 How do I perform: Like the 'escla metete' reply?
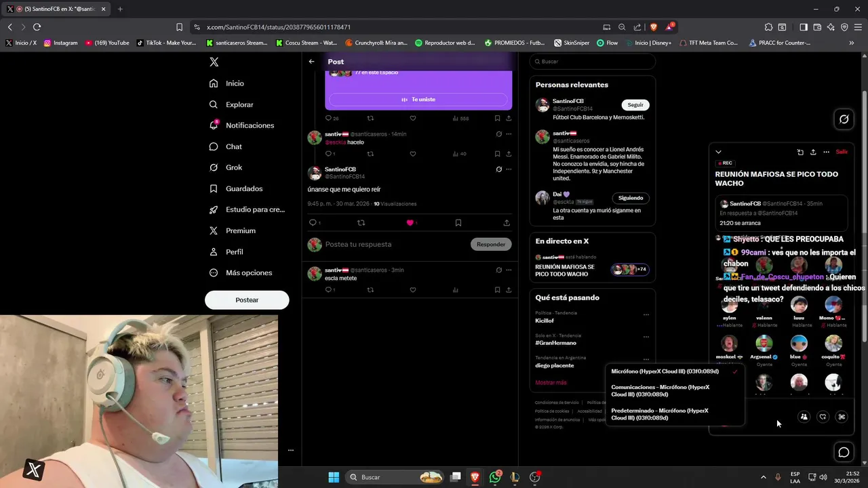[412, 289]
